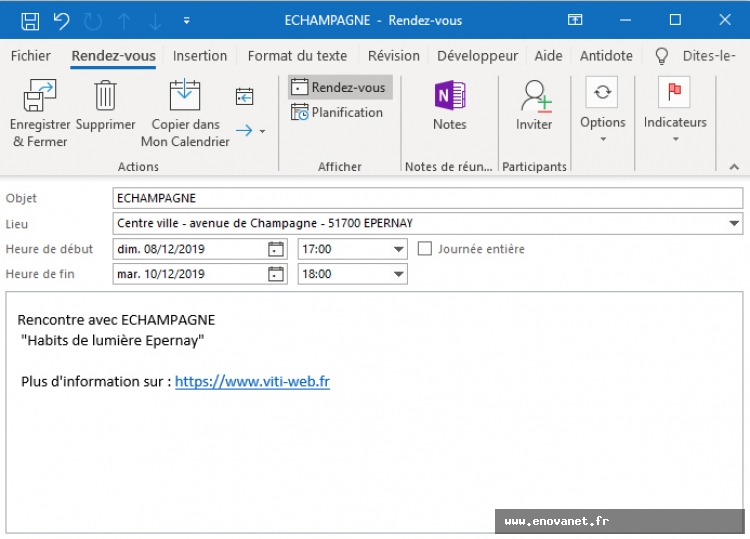This screenshot has height=539, width=750.
Task: Click Copier dans Mon Calendrier
Action: [185, 113]
